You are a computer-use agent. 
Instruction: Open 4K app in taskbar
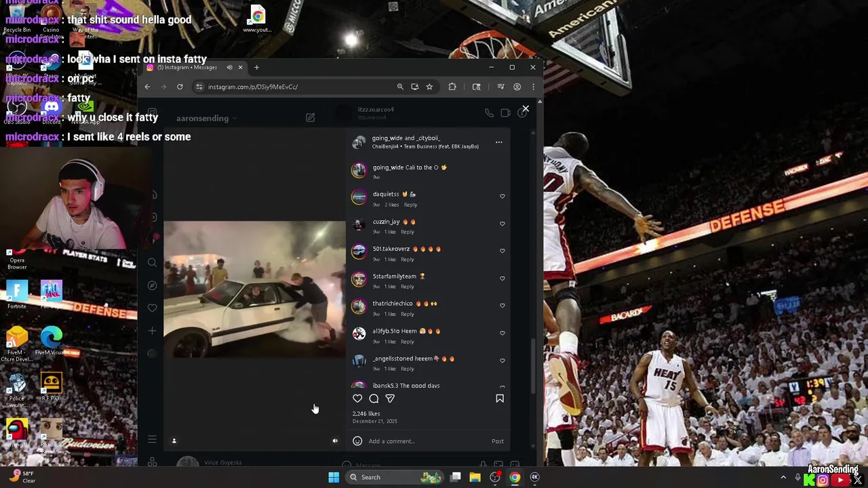point(534,477)
